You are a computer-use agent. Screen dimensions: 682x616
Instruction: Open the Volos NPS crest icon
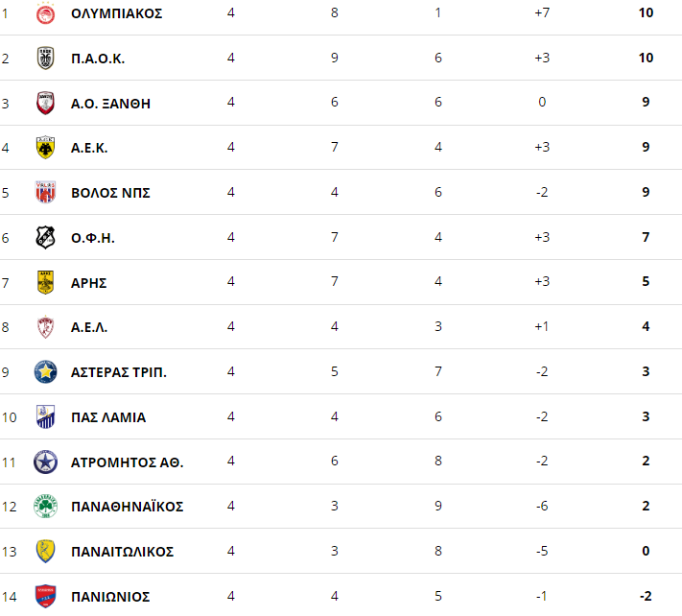tap(45, 193)
